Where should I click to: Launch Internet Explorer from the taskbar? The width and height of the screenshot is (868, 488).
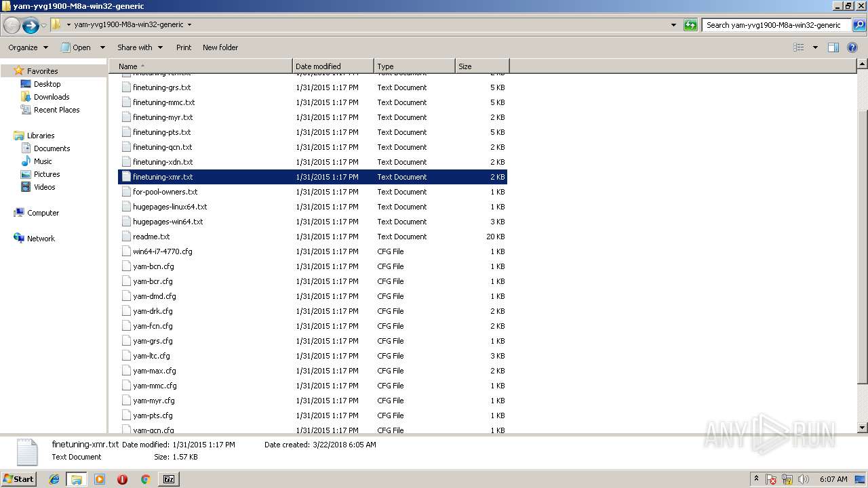tap(54, 479)
